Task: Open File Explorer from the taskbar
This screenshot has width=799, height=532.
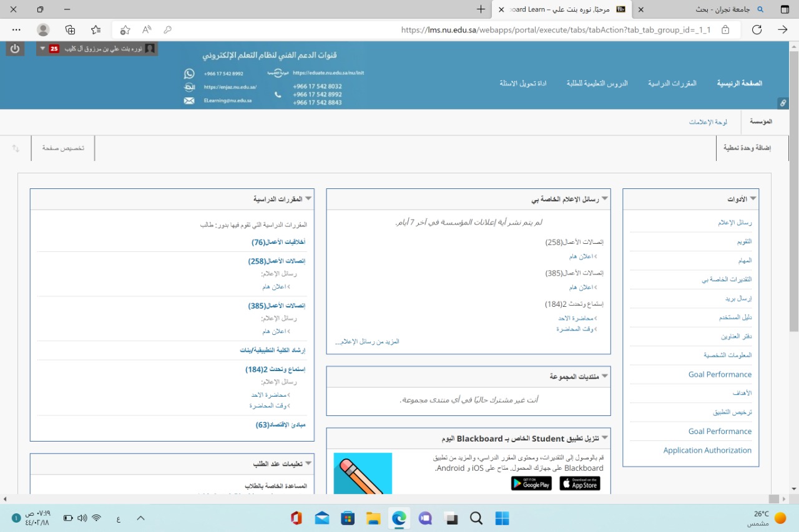Action: click(x=373, y=518)
